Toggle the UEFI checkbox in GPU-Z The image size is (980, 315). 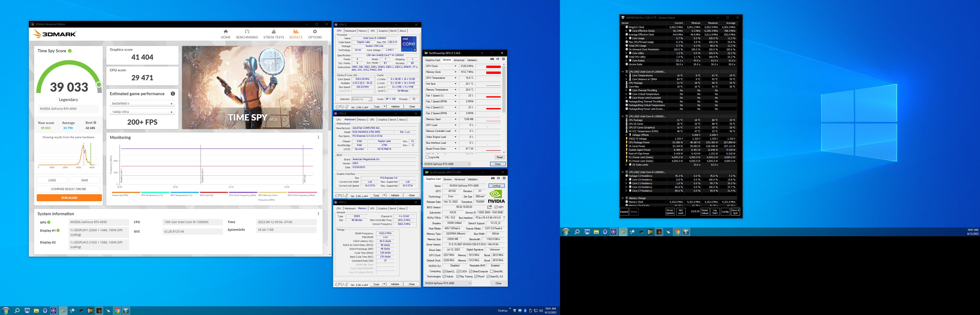point(496,207)
